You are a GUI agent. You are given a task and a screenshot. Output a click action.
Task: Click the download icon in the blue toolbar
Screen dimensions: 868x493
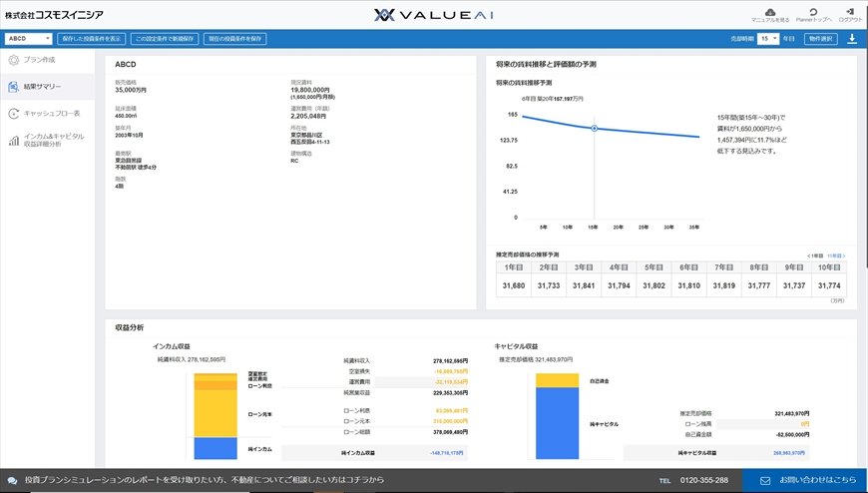pos(851,39)
